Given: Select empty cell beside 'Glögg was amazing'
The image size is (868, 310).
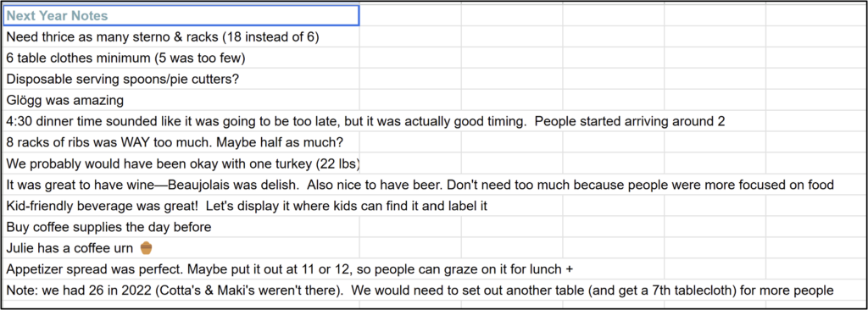Looking at the screenshot, I should 410,100.
